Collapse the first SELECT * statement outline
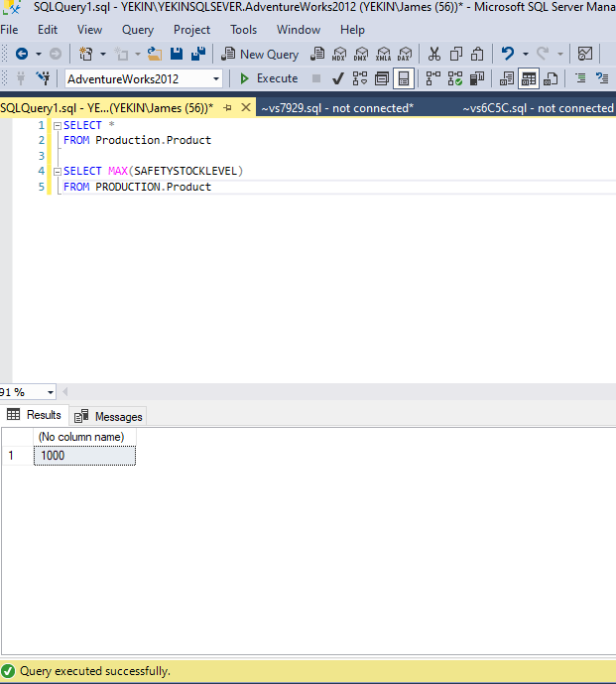The image size is (616, 684). [x=58, y=126]
